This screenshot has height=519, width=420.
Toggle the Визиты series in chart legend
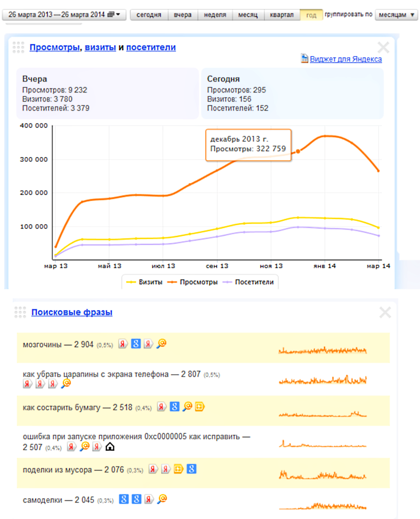(144, 282)
